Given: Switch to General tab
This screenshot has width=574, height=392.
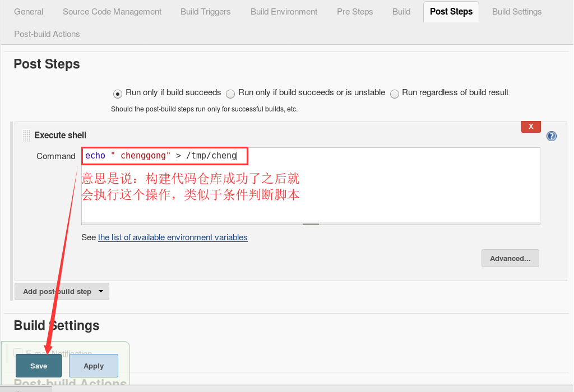Looking at the screenshot, I should pyautogui.click(x=29, y=12).
